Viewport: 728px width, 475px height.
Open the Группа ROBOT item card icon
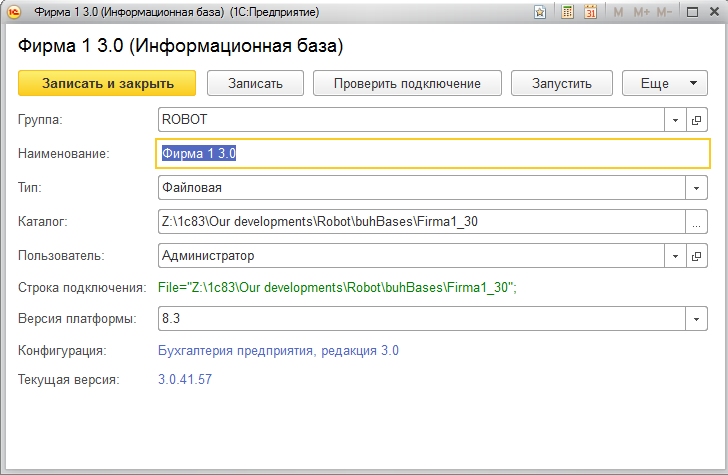(x=696, y=120)
